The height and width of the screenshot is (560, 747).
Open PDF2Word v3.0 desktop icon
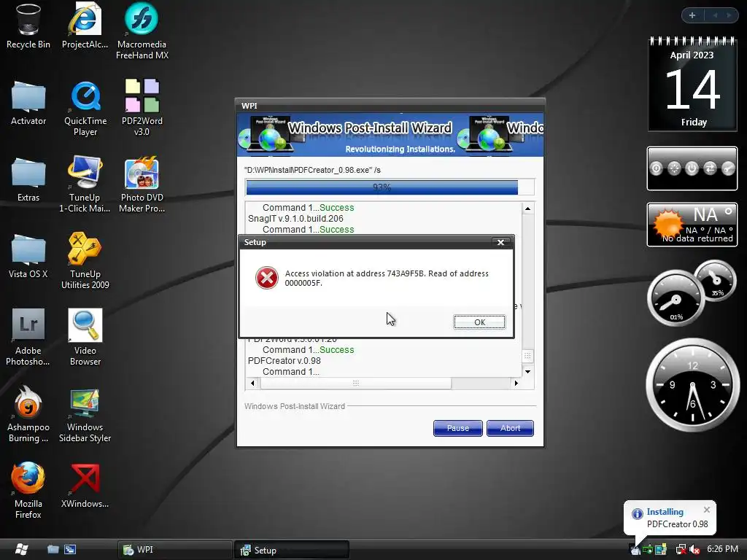pyautogui.click(x=142, y=108)
